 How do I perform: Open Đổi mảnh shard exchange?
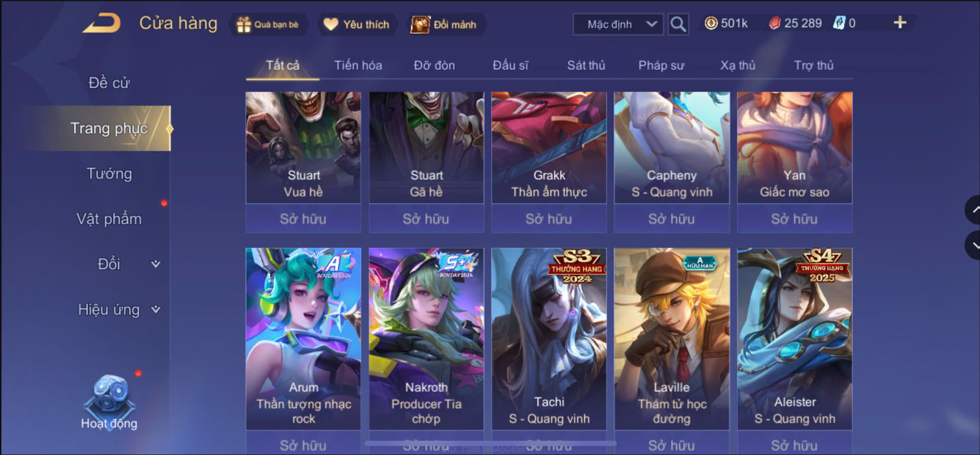444,25
